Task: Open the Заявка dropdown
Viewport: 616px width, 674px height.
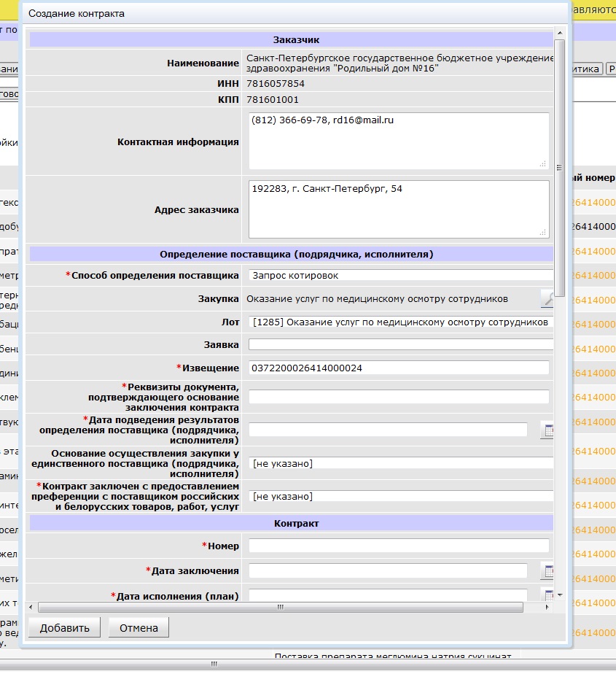Action: [x=401, y=345]
